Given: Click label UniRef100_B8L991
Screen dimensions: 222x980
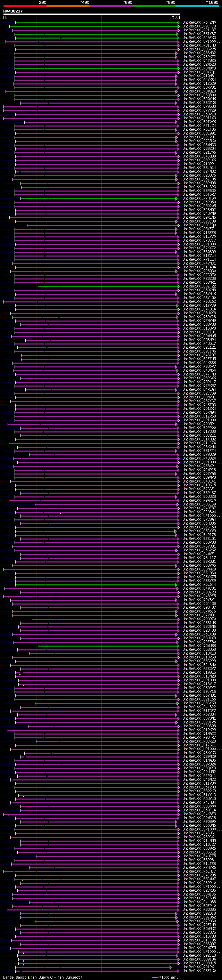Looking at the screenshot, I should tap(199, 133).
